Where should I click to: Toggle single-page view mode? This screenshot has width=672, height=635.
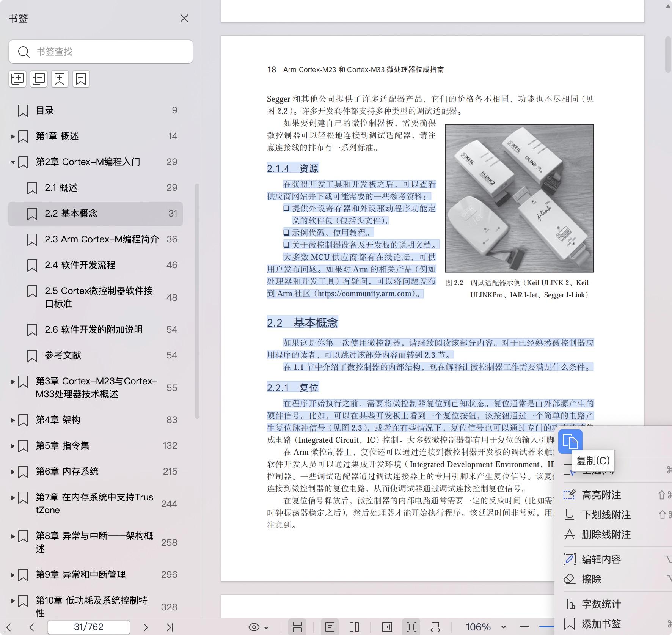(x=330, y=627)
